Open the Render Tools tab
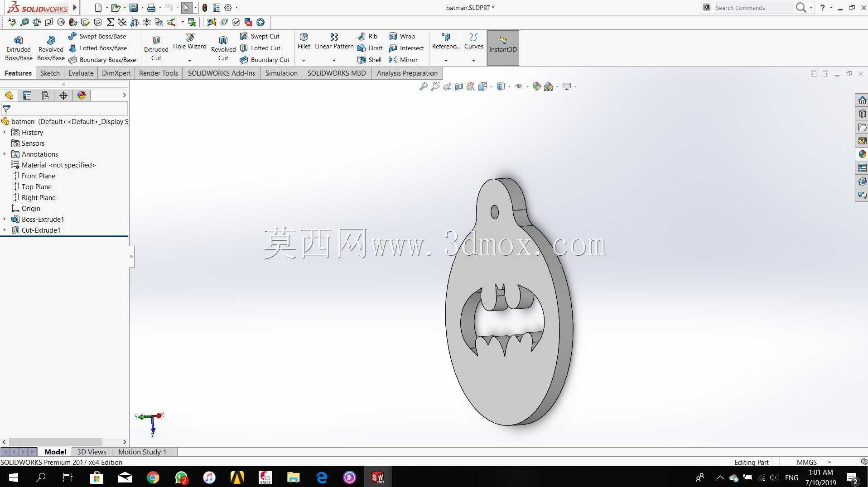 pos(159,73)
